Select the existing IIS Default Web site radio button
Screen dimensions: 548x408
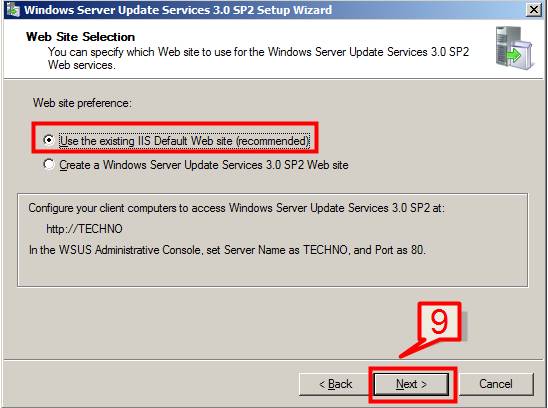tap(49, 140)
